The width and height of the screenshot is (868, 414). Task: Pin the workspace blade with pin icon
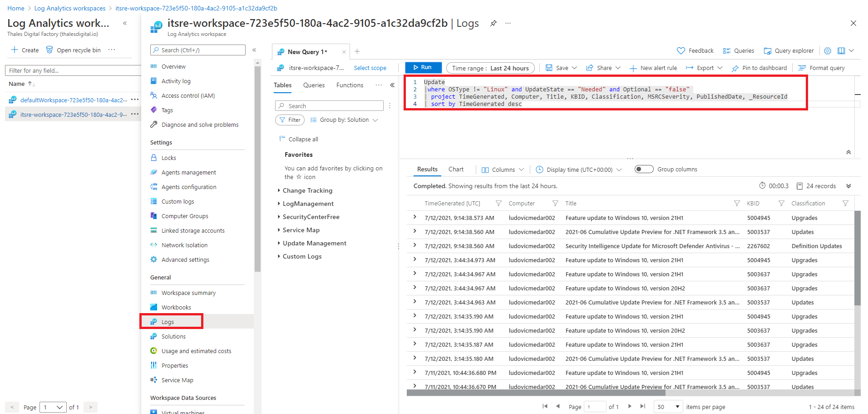click(x=493, y=23)
